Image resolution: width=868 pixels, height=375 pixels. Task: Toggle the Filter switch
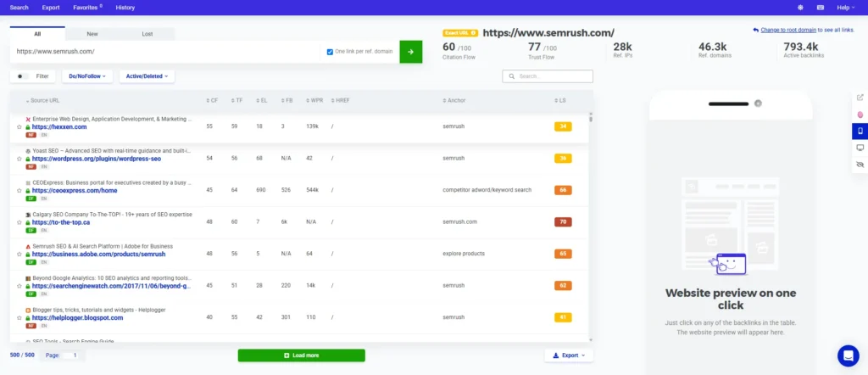pos(23,76)
